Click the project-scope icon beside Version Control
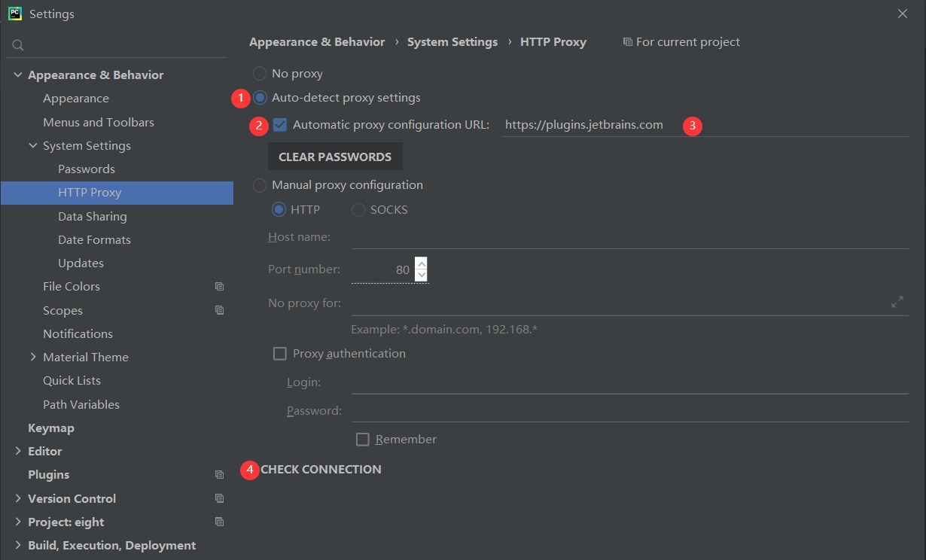This screenshot has width=926, height=560. pyautogui.click(x=219, y=498)
